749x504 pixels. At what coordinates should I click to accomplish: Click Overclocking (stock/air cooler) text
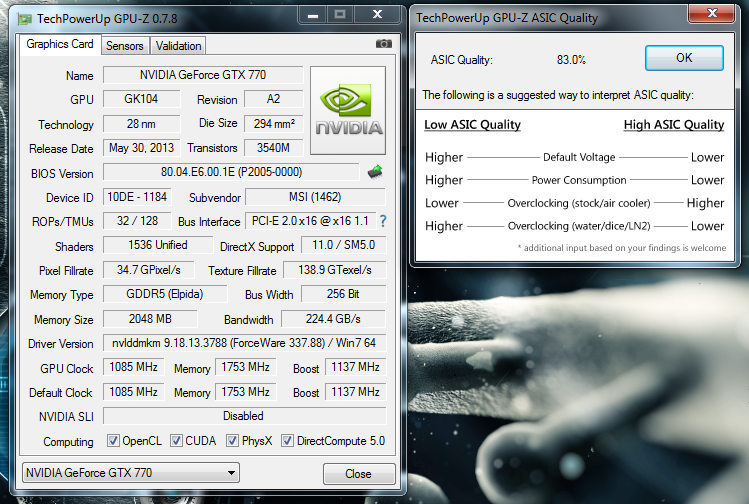point(579,203)
